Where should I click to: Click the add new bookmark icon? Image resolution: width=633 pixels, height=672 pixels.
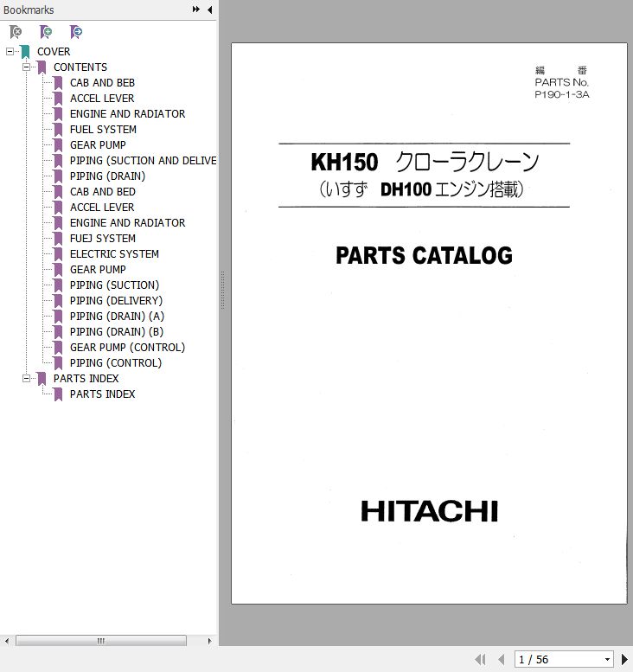coord(46,32)
